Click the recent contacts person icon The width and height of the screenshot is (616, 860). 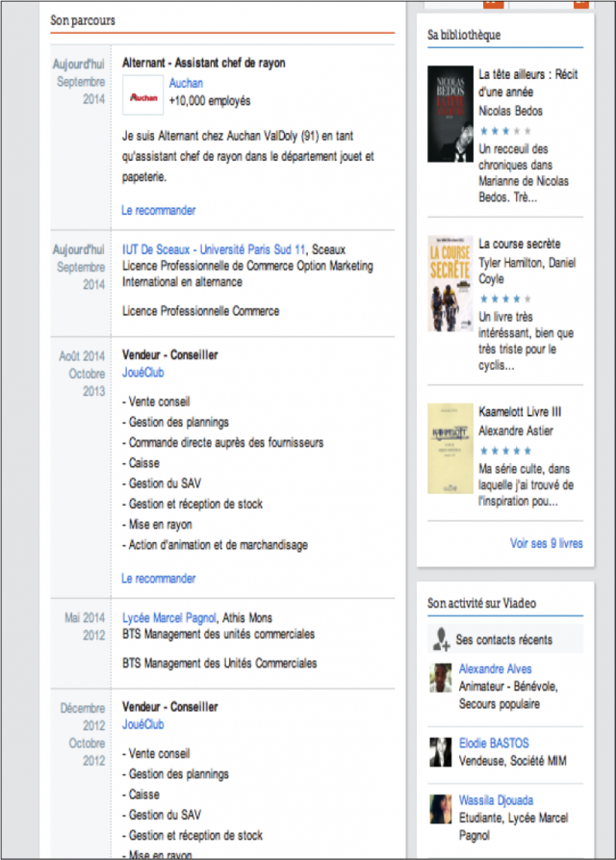click(x=442, y=638)
